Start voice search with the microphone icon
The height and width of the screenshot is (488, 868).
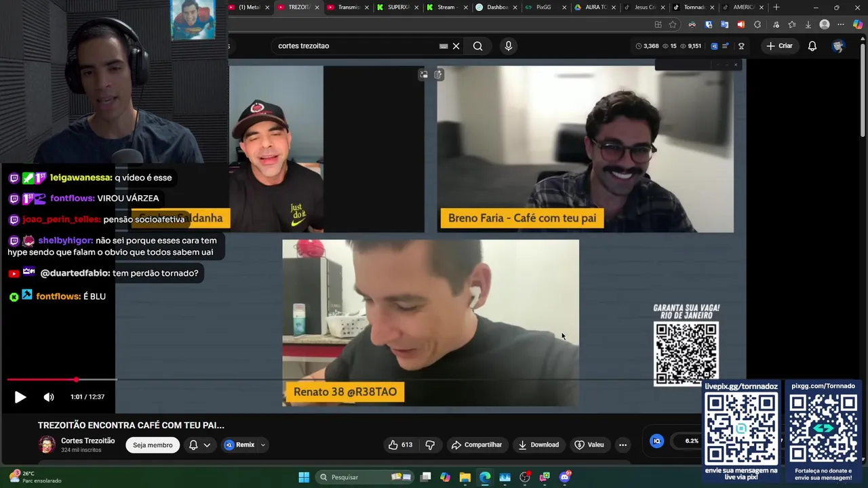tap(509, 46)
